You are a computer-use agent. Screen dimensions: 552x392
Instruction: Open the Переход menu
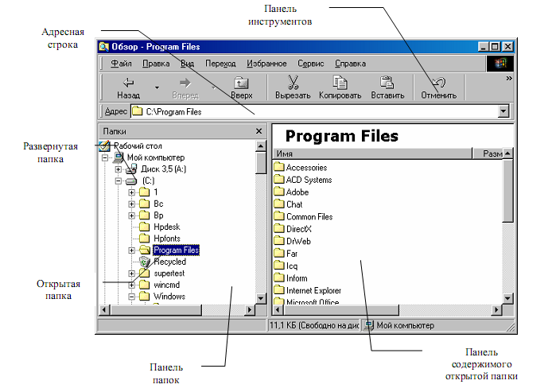coord(220,64)
